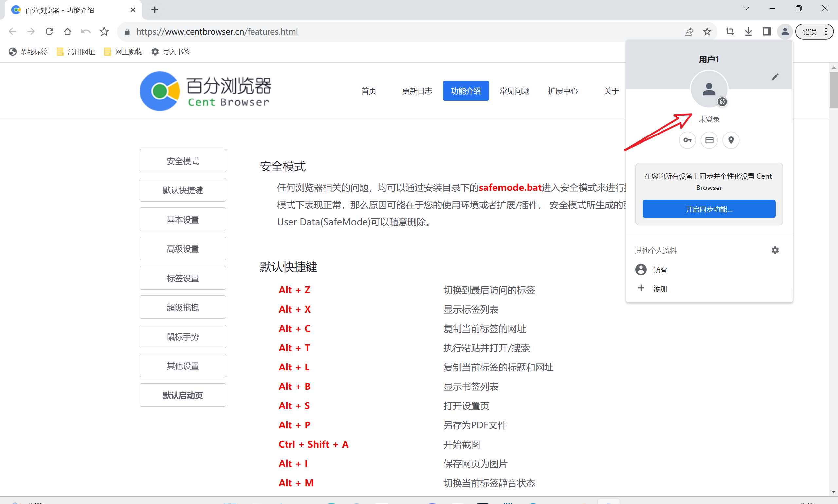Toggle the side panel toolbar icon
Viewport: 838px width, 504px height.
coord(767,32)
